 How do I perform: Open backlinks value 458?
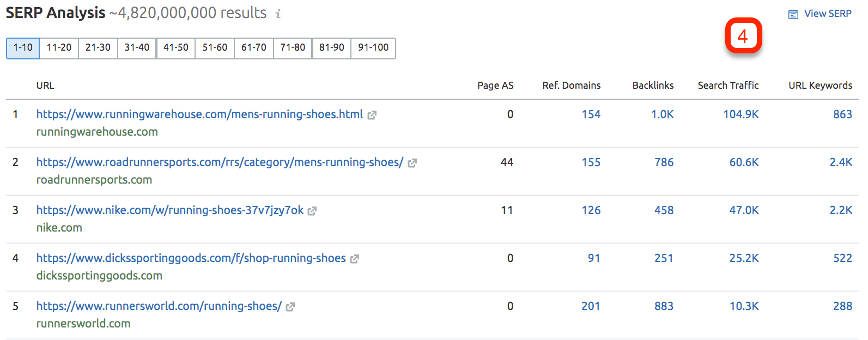[x=664, y=210]
